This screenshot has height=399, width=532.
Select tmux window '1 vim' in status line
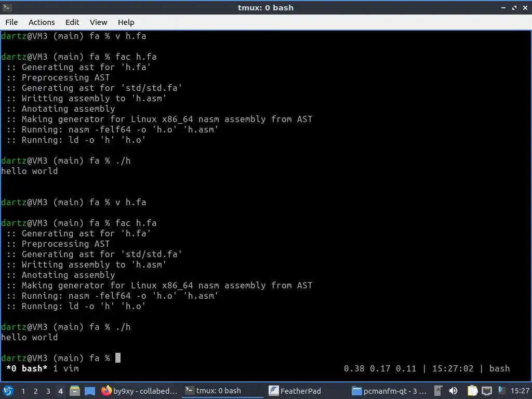(66, 368)
